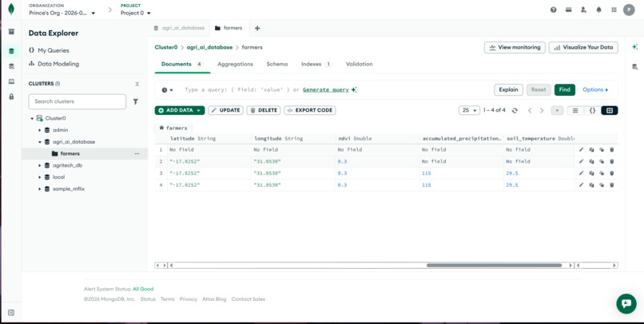Switch to the Validation tab
The image size is (644, 324).
tap(360, 64)
